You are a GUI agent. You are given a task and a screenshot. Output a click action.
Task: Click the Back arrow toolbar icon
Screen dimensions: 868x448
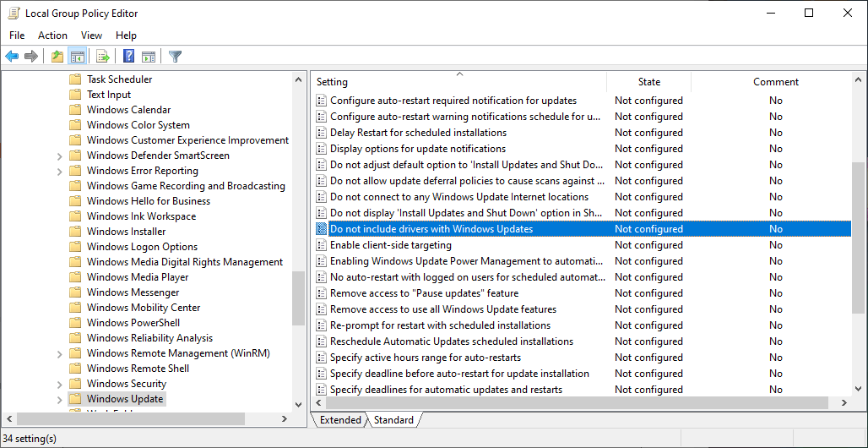click(x=12, y=57)
